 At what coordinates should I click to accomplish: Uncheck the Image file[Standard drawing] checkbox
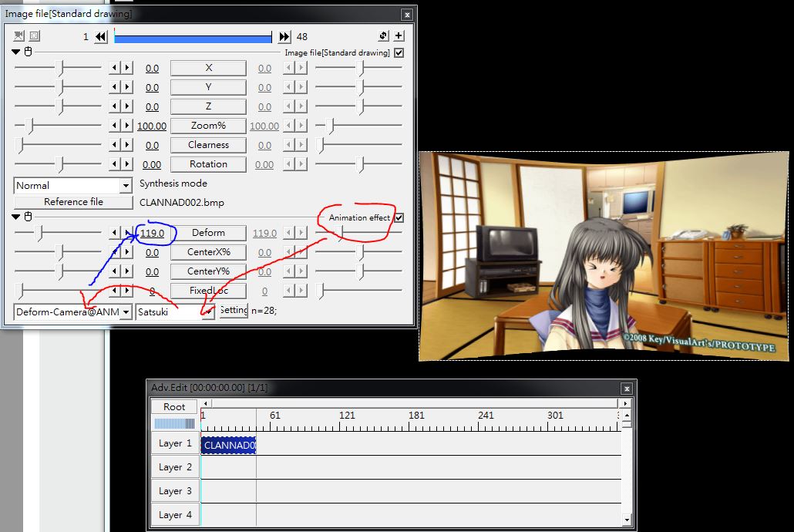[399, 52]
